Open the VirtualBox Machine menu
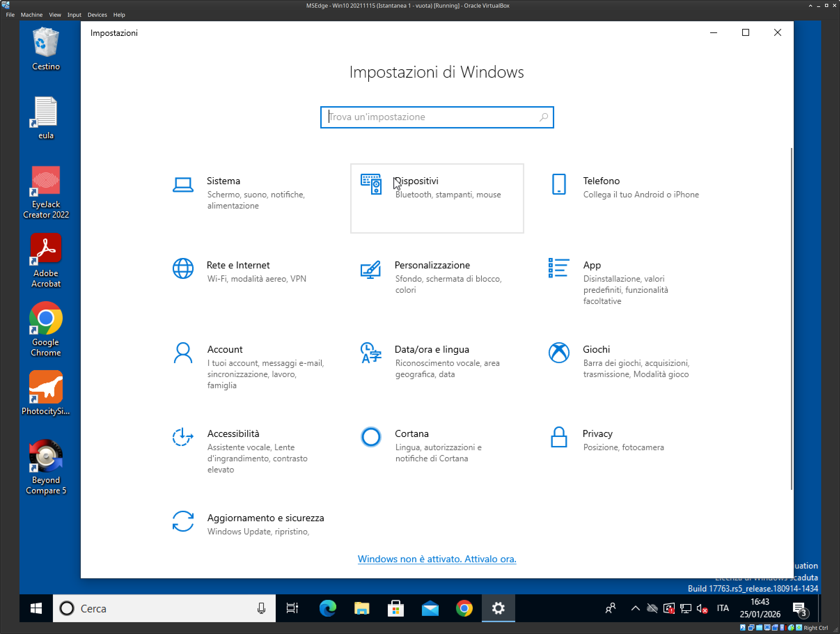Image resolution: width=840 pixels, height=634 pixels. [32, 15]
